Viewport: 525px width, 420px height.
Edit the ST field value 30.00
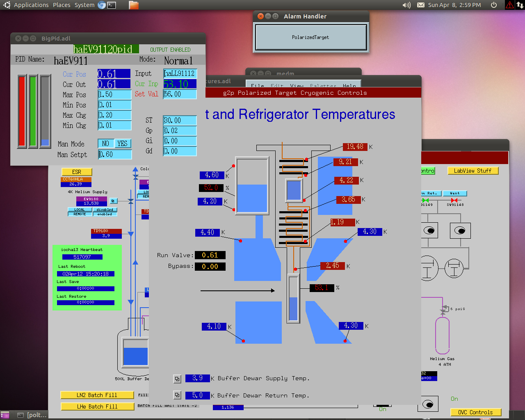point(180,120)
